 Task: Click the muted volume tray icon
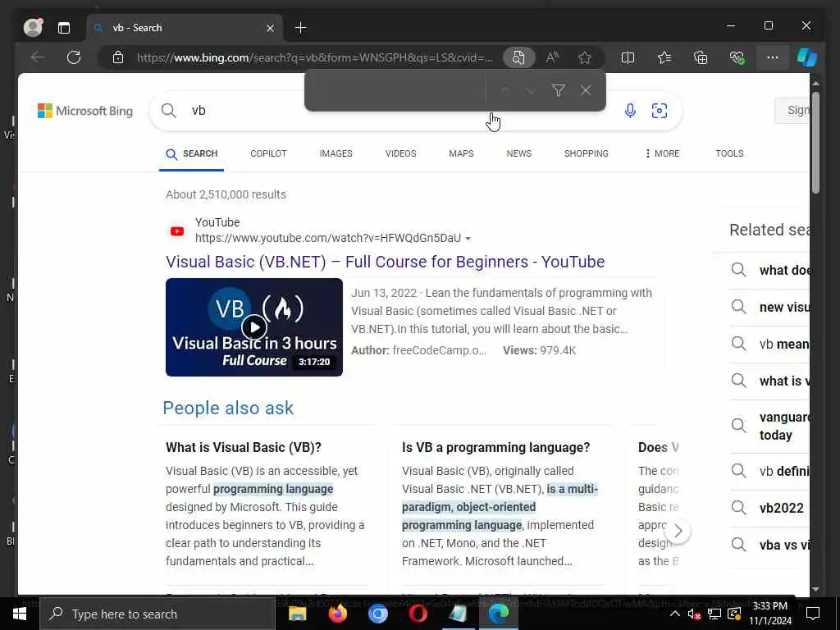(694, 614)
